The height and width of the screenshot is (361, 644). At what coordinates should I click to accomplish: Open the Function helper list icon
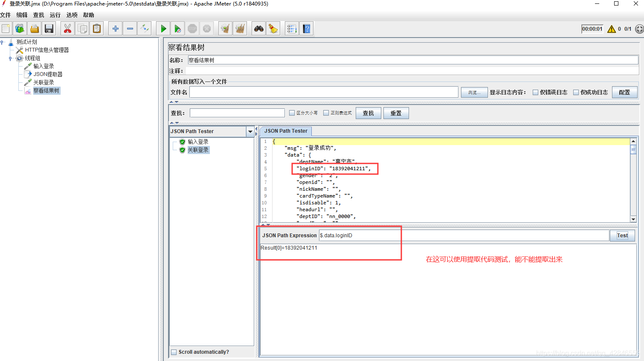click(x=292, y=29)
